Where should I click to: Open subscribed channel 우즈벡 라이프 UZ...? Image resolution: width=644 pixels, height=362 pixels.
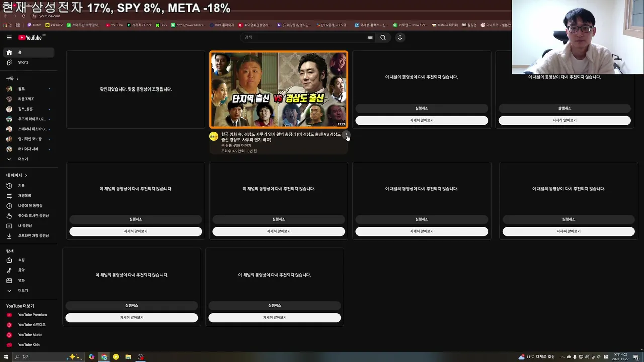pyautogui.click(x=28, y=119)
